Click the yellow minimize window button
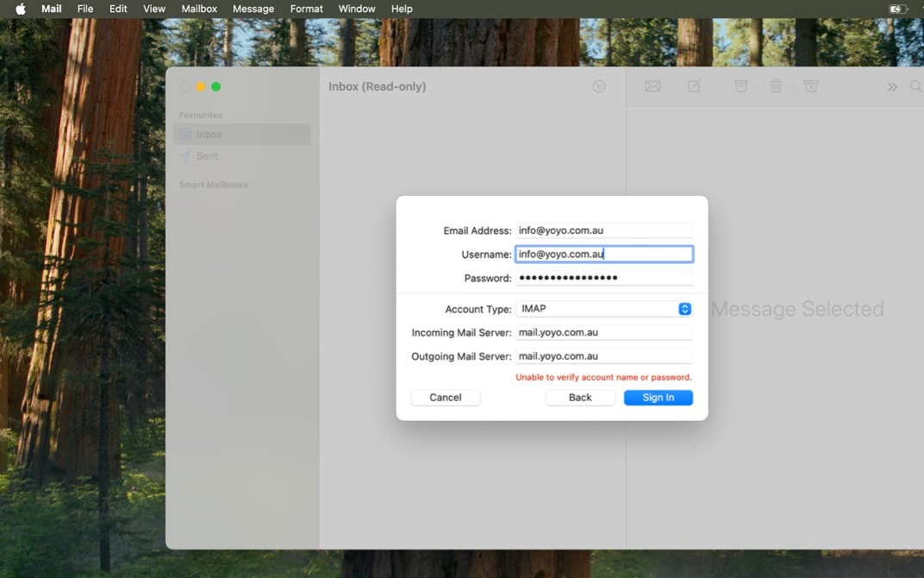924x578 pixels. [x=200, y=86]
